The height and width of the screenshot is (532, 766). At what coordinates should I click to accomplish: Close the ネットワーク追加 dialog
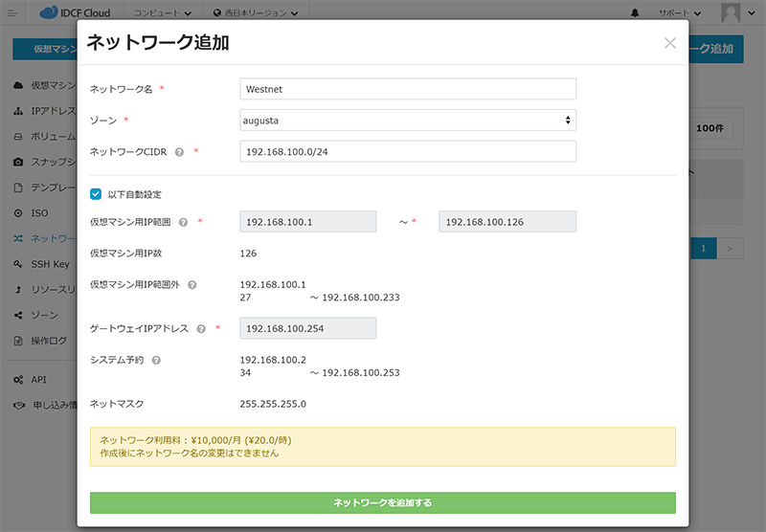point(669,43)
